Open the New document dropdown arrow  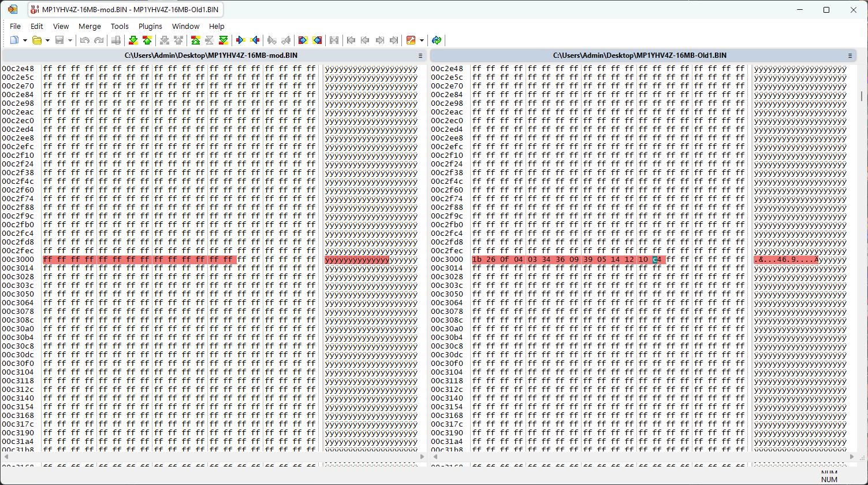(x=25, y=40)
